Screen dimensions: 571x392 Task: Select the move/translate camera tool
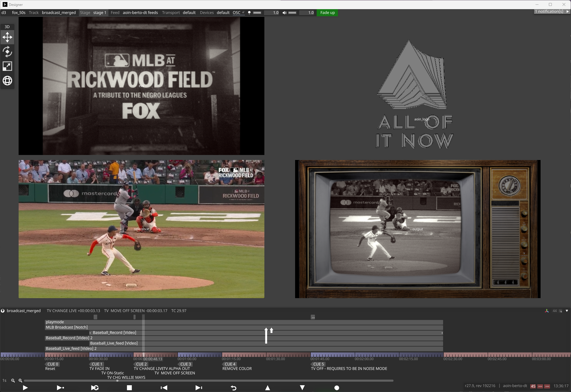[7, 37]
